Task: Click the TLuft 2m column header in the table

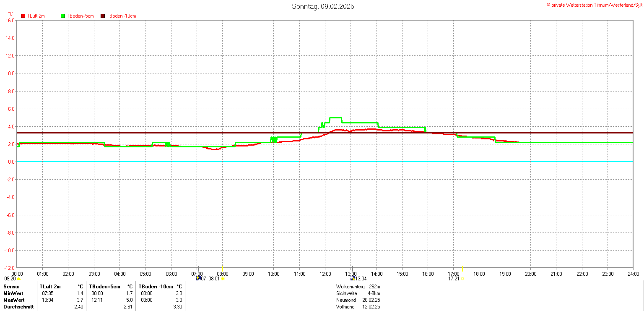Action: 50,286
